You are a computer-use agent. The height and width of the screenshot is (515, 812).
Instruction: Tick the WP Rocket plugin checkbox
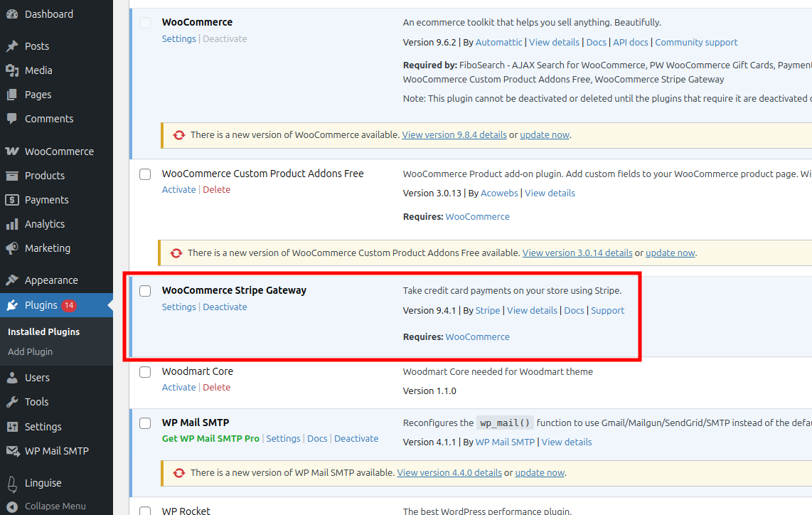pyautogui.click(x=145, y=511)
